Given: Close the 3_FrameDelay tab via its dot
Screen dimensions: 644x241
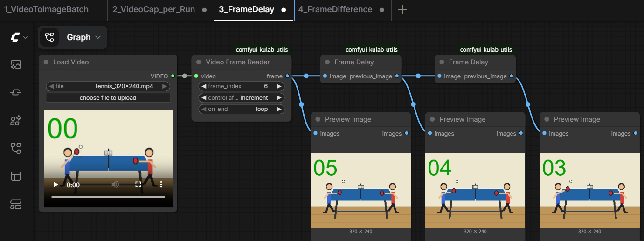Looking at the screenshot, I should pyautogui.click(x=284, y=10).
